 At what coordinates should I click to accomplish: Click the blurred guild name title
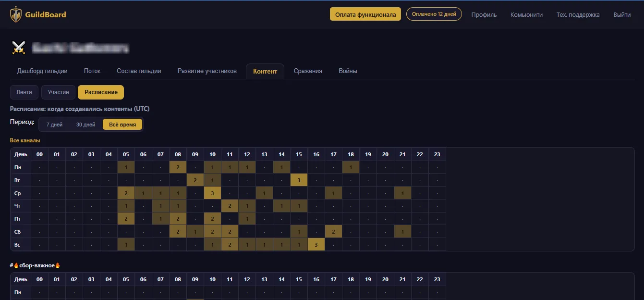tap(80, 48)
